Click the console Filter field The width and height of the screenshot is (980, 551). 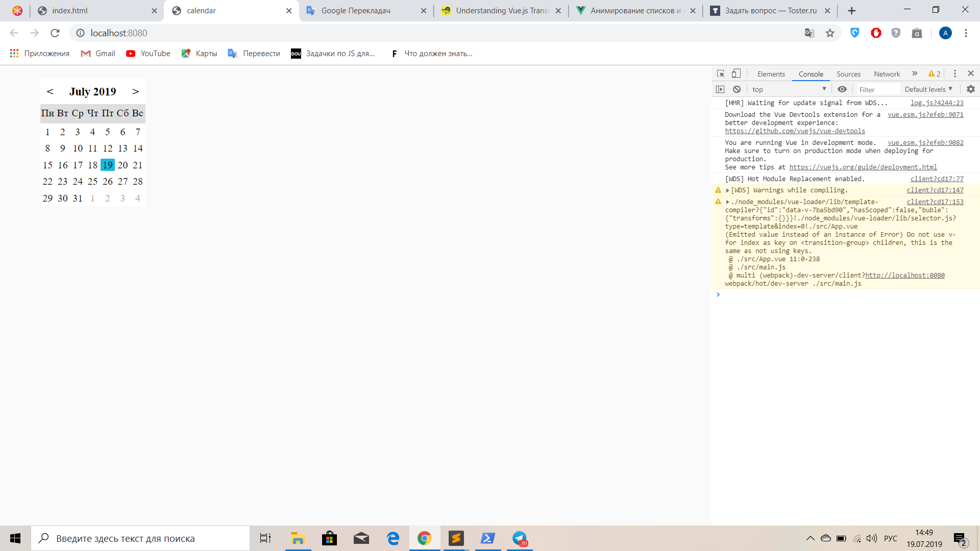pyautogui.click(x=879, y=90)
